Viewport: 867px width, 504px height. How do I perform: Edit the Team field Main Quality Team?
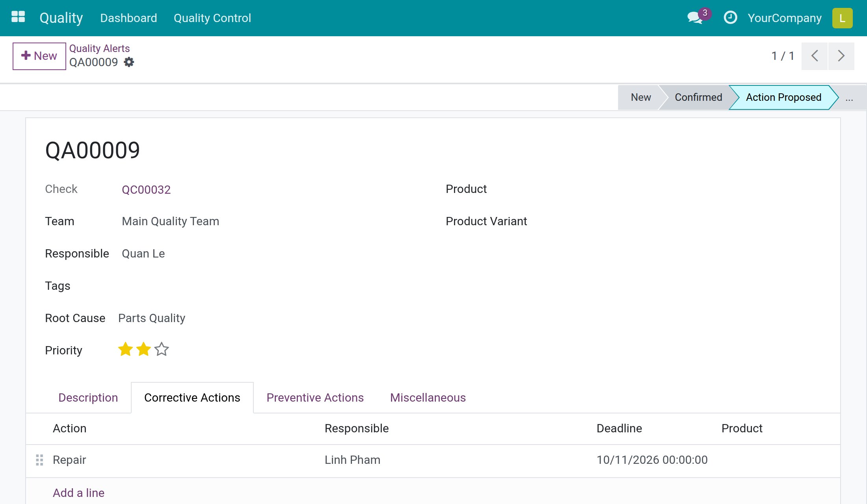(171, 221)
